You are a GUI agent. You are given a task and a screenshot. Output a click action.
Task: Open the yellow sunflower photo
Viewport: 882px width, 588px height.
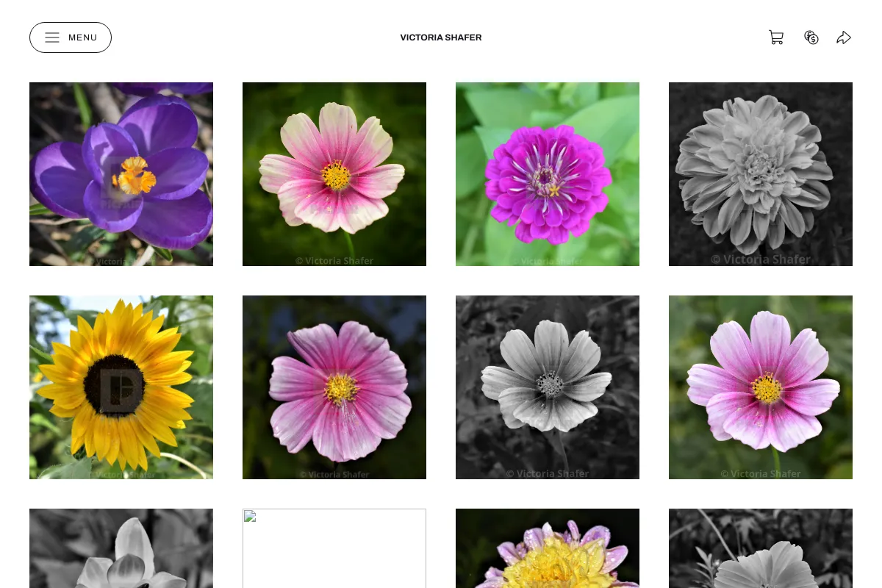click(121, 387)
